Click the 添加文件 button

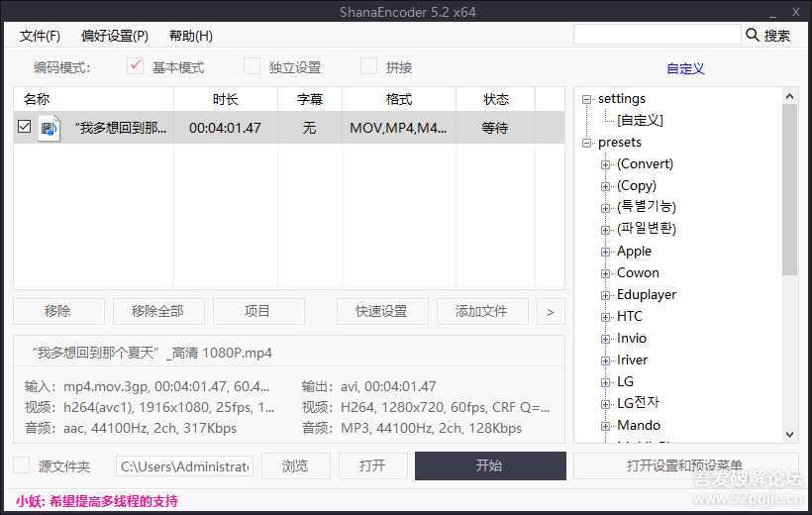[x=481, y=311]
